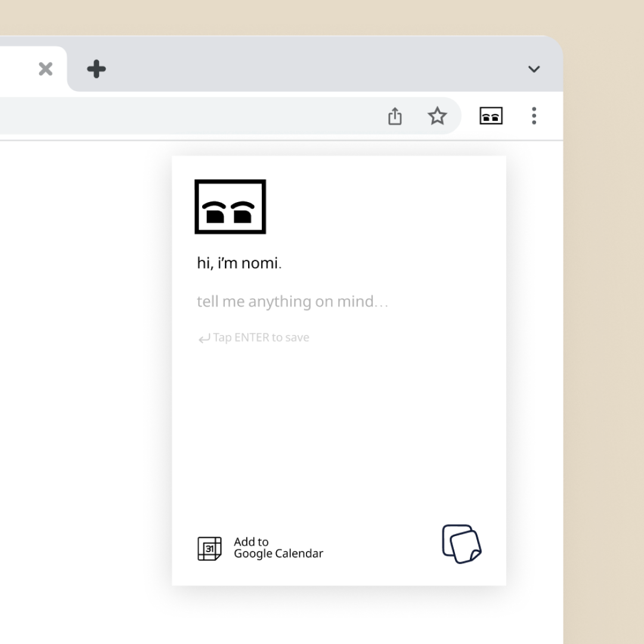Image resolution: width=644 pixels, height=644 pixels.
Task: Click the blank web page area left of popup
Action: (x=83, y=358)
